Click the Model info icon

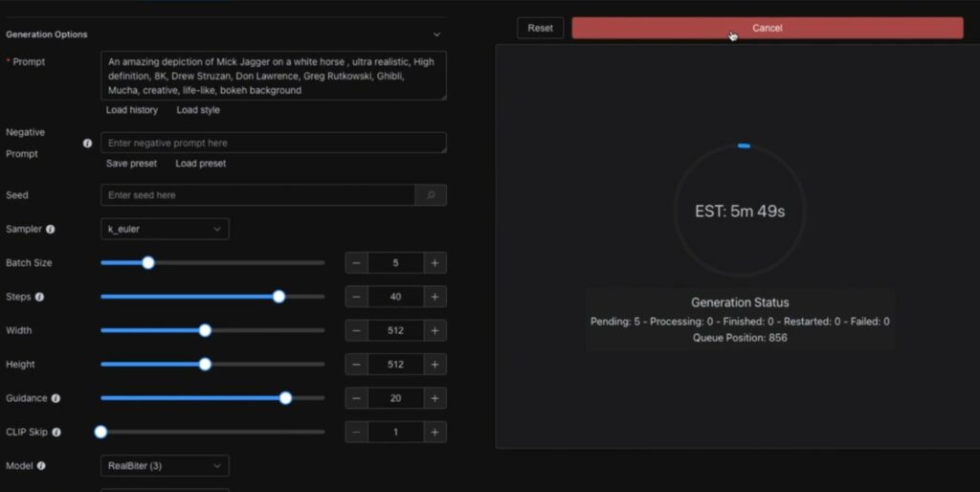coord(41,466)
